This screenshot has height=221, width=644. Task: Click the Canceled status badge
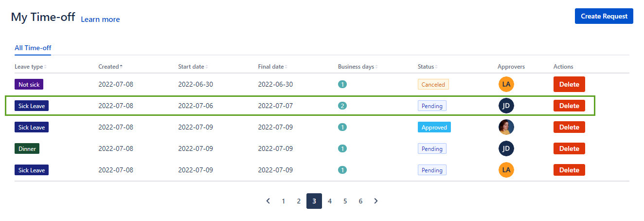click(433, 84)
